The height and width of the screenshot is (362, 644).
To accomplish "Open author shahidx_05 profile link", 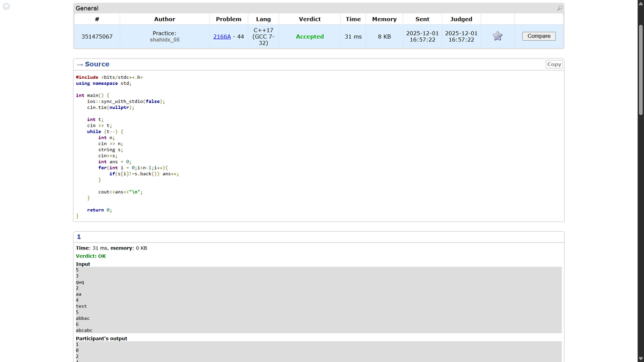I will 165,40.
